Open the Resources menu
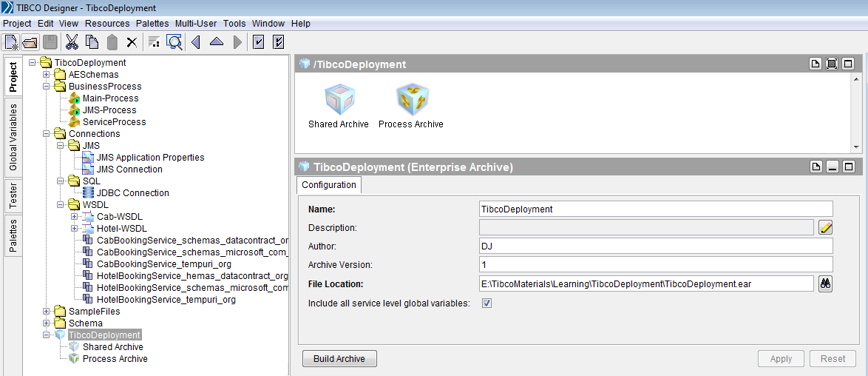This screenshot has height=376, width=868. pyautogui.click(x=107, y=23)
